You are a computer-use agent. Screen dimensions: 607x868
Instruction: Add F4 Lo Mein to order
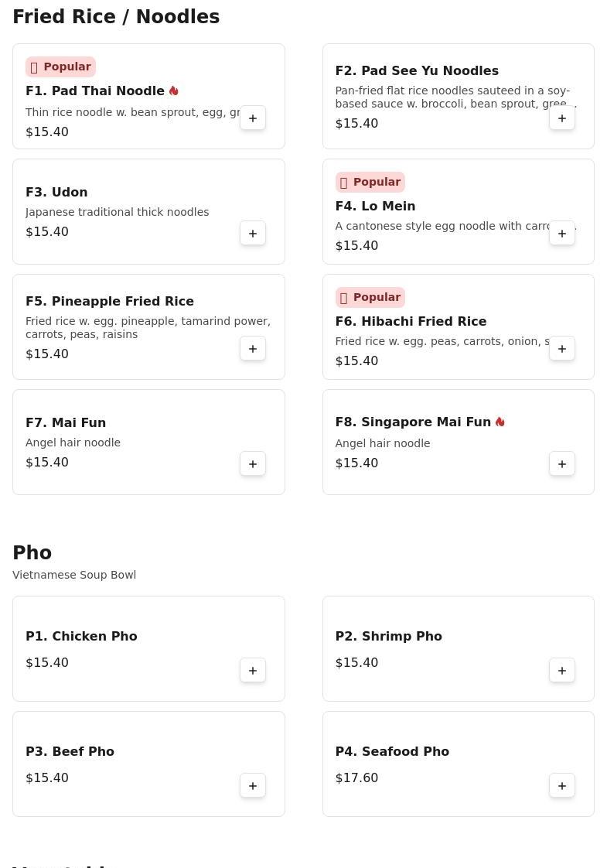(562, 234)
